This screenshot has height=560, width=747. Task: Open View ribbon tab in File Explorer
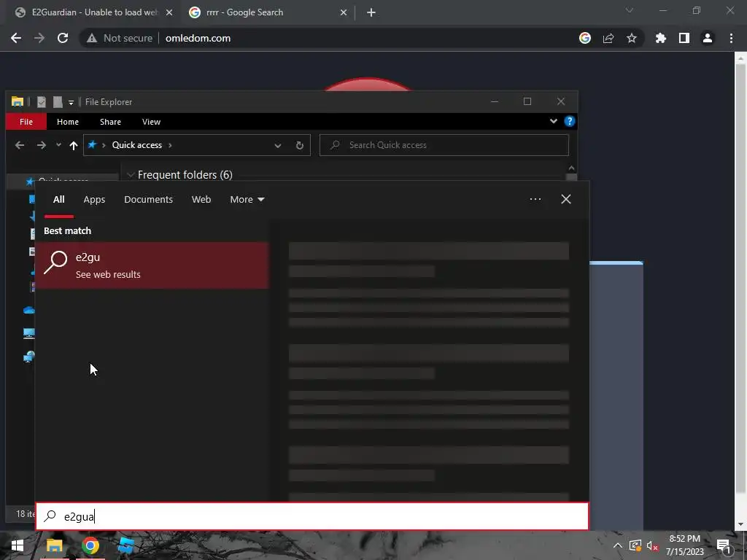(x=151, y=122)
